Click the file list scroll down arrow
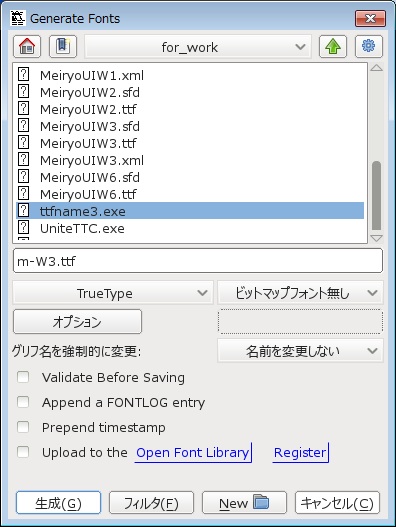Image resolution: width=396 pixels, height=527 pixels. (376, 238)
